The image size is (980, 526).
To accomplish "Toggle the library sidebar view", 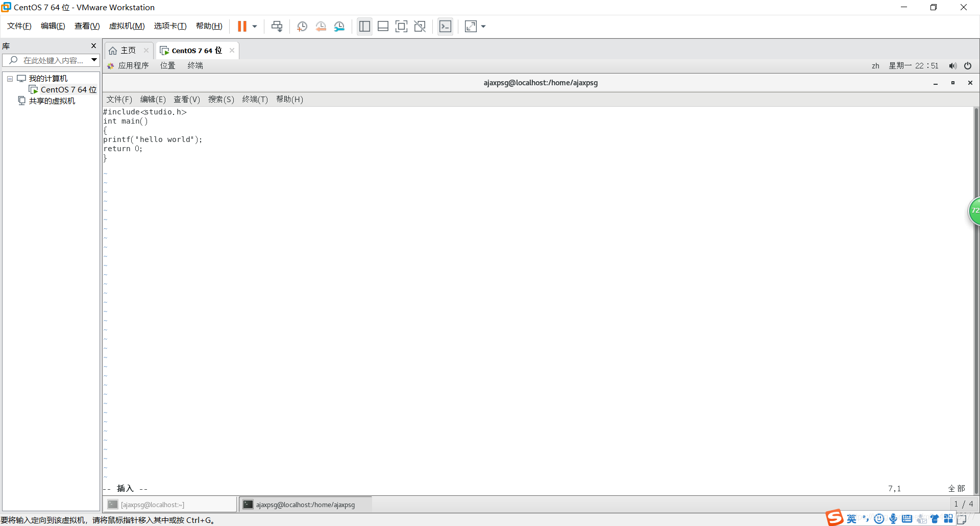I will point(364,26).
